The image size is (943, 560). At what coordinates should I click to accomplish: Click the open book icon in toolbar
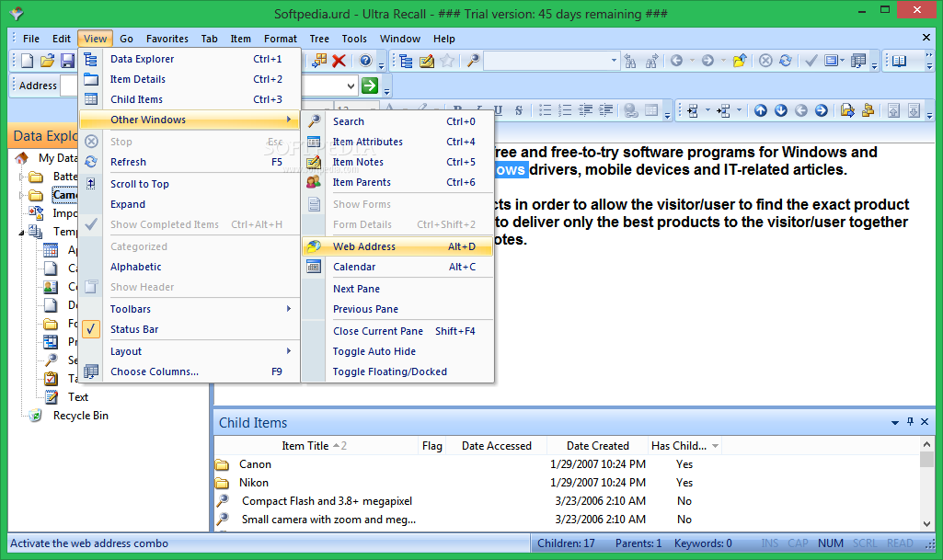(899, 61)
